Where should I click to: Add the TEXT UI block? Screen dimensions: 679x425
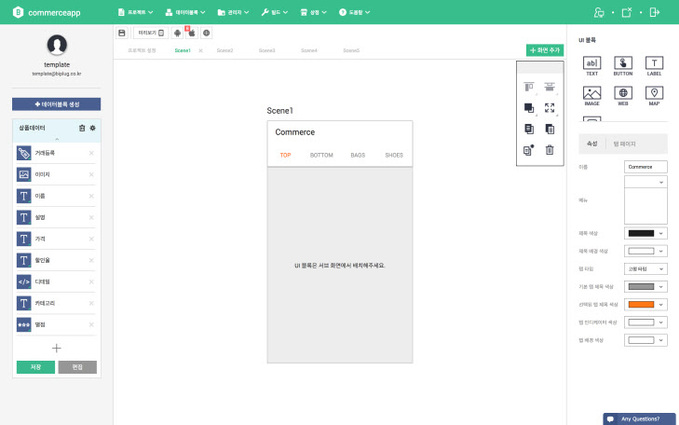point(592,66)
